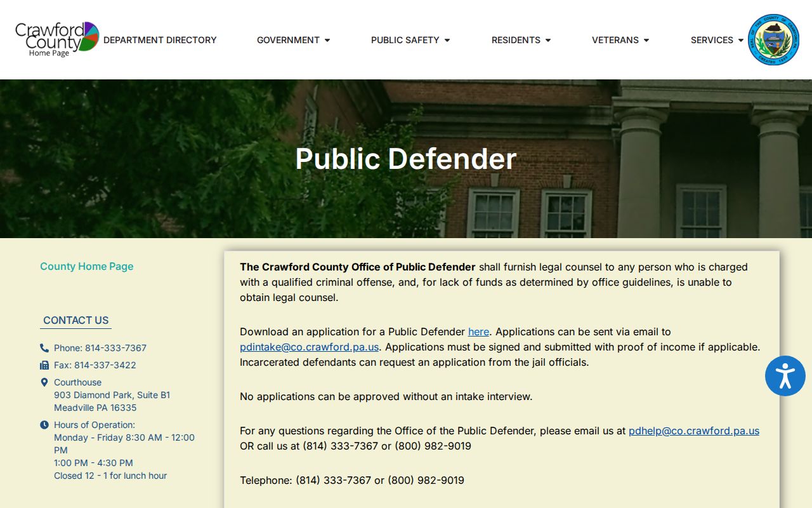Click the Fax: 814-337-3422 entry
The height and width of the screenshot is (508, 812).
tap(95, 365)
